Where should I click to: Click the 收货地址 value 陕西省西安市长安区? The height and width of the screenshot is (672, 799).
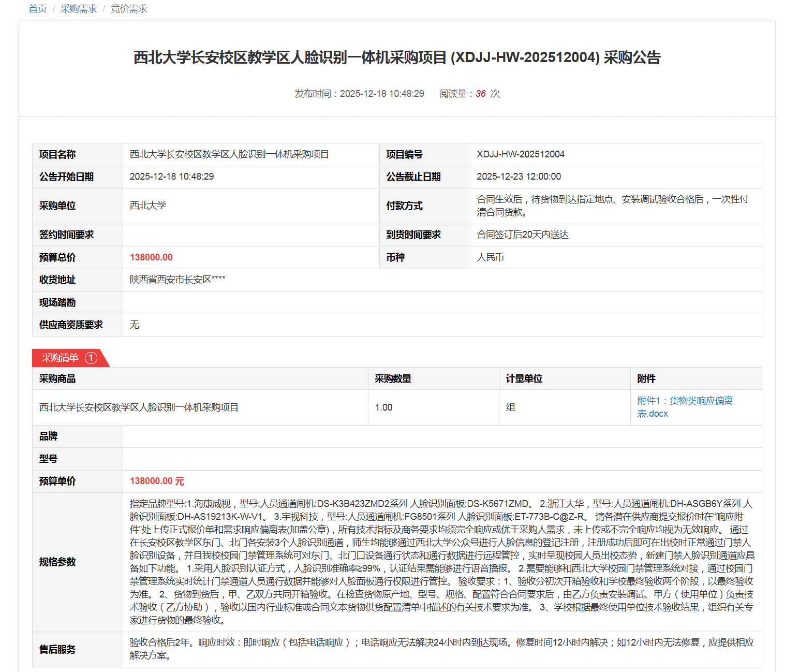click(177, 280)
